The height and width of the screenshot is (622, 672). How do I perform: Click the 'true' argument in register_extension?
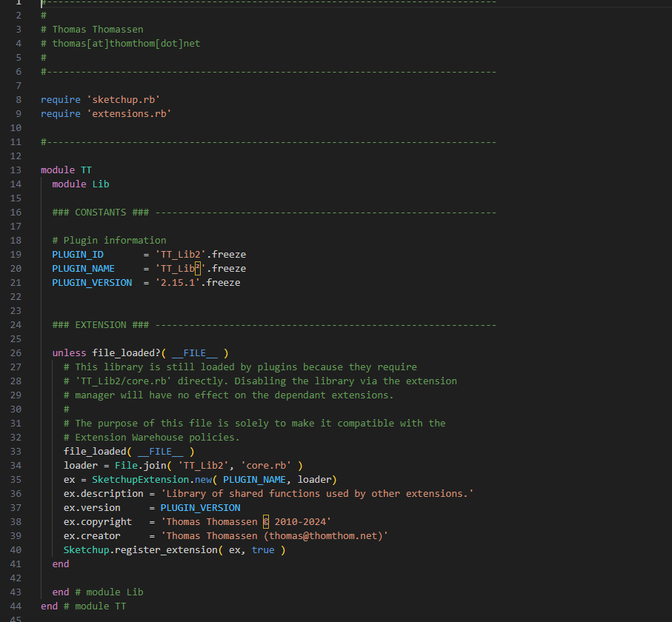pyautogui.click(x=263, y=549)
